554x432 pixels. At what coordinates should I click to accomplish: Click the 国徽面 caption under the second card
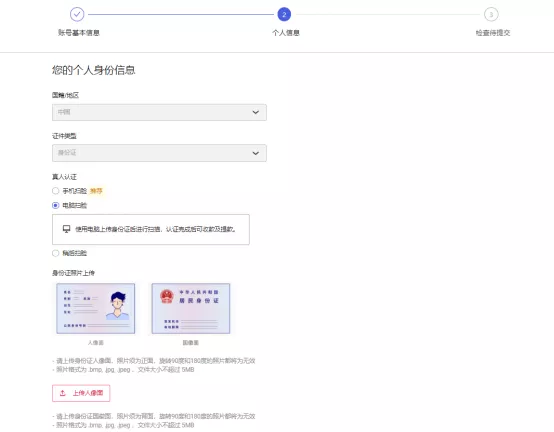point(191,343)
